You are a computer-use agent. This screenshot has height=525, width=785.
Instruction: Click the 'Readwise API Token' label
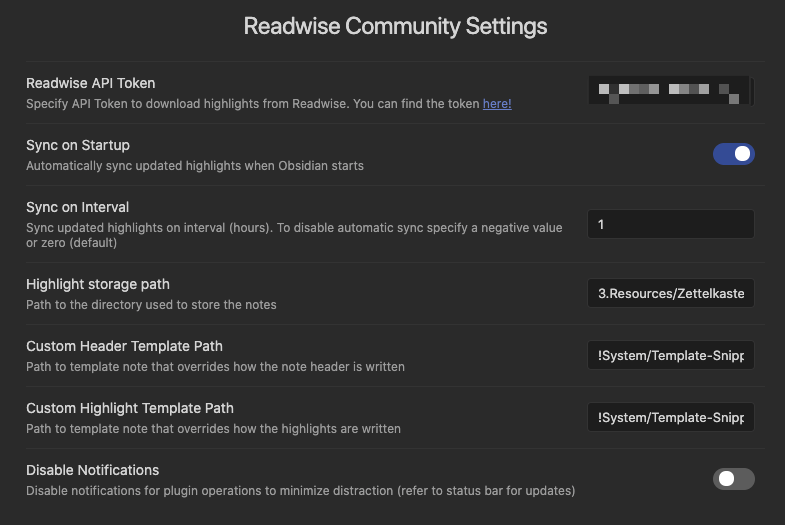pos(91,83)
